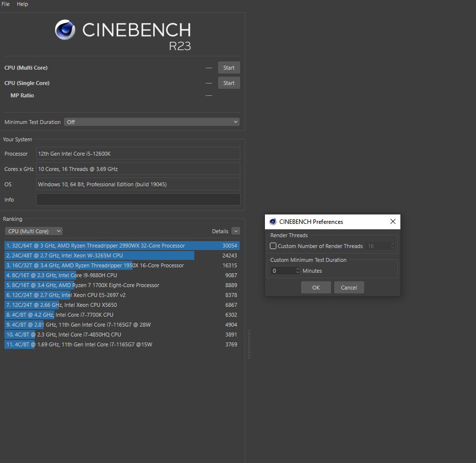Click the 30054 score value

(x=229, y=246)
